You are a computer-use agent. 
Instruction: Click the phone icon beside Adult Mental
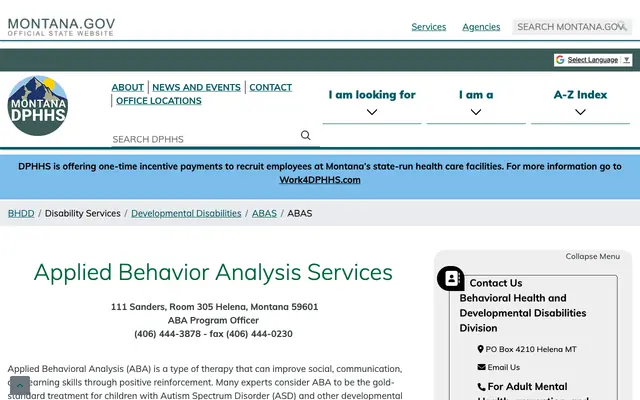click(x=482, y=387)
